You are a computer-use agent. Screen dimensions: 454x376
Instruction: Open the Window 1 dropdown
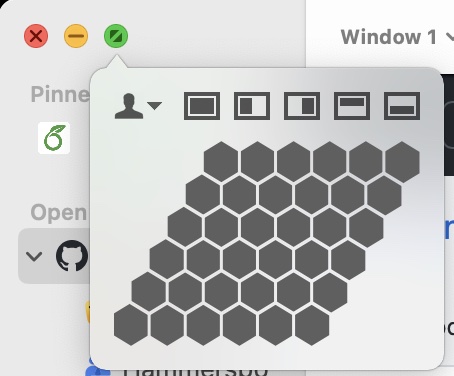click(x=397, y=37)
